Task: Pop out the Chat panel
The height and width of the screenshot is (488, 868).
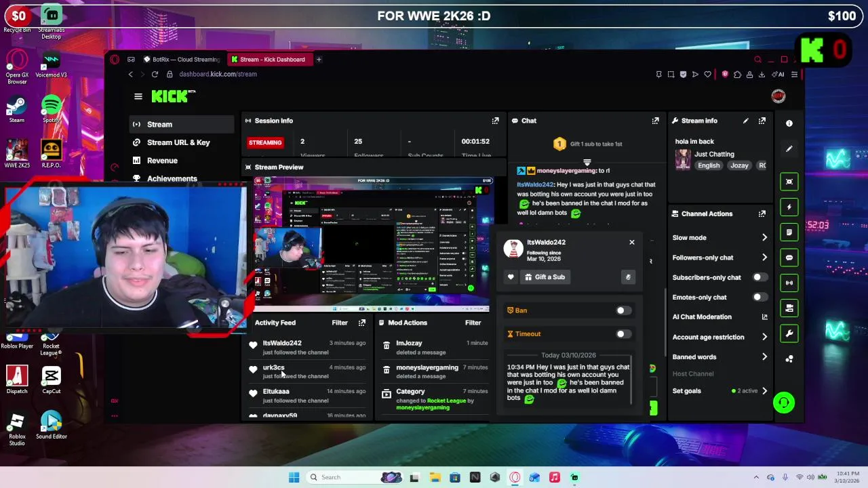Action: (655, 121)
